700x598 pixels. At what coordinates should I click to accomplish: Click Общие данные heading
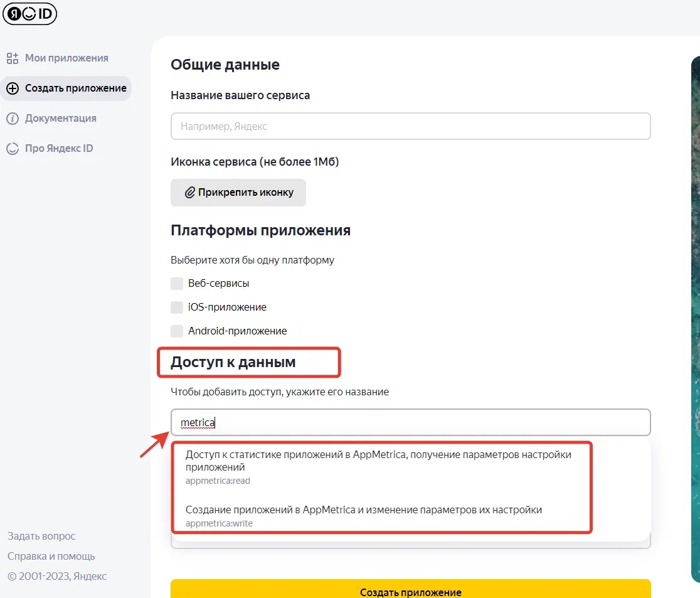coord(225,65)
